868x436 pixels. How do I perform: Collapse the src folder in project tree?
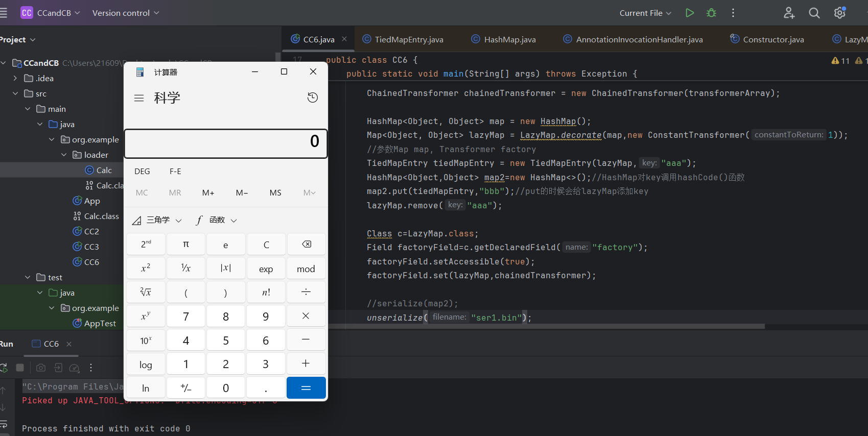15,93
